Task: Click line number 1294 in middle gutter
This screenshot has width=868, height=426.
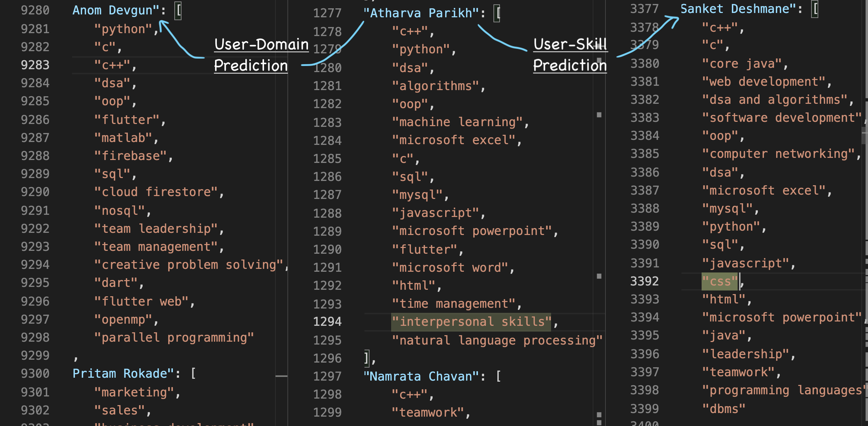Action: tap(327, 321)
